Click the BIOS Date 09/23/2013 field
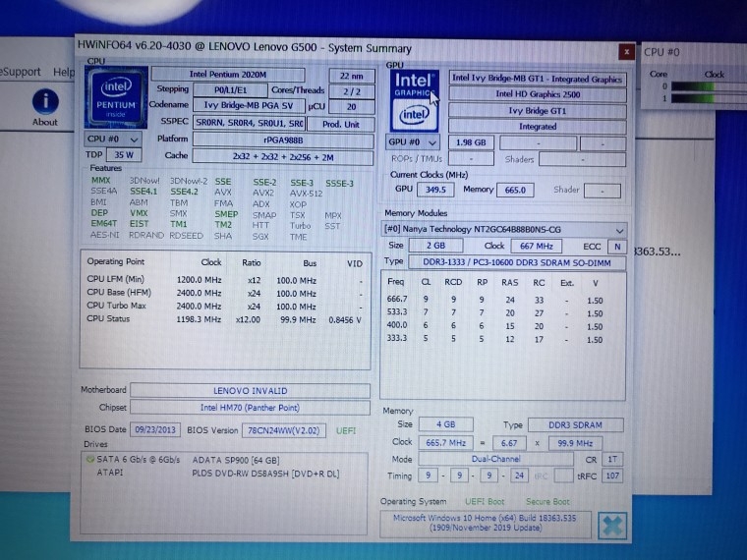The image size is (747, 560). tap(155, 429)
